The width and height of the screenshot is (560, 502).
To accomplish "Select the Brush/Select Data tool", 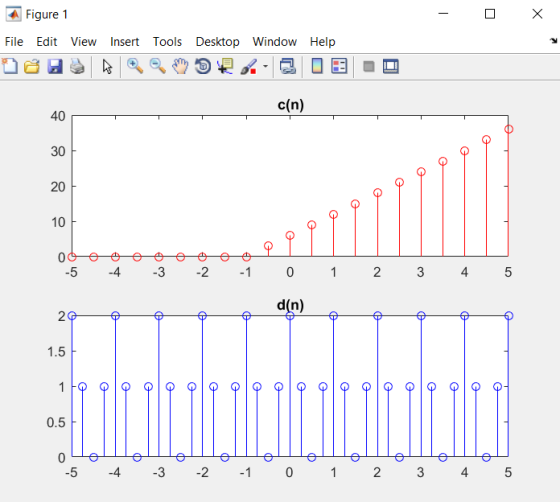I will [249, 67].
